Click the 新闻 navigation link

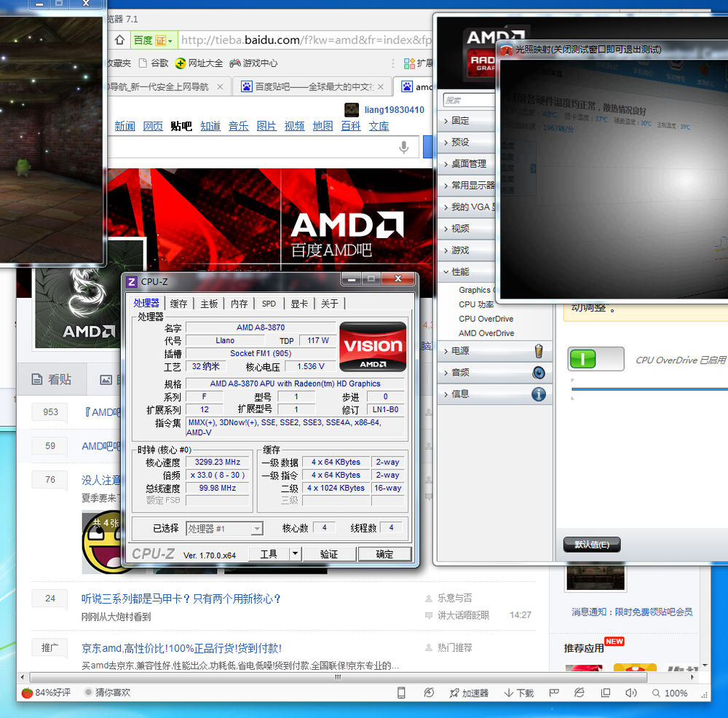pos(124,126)
